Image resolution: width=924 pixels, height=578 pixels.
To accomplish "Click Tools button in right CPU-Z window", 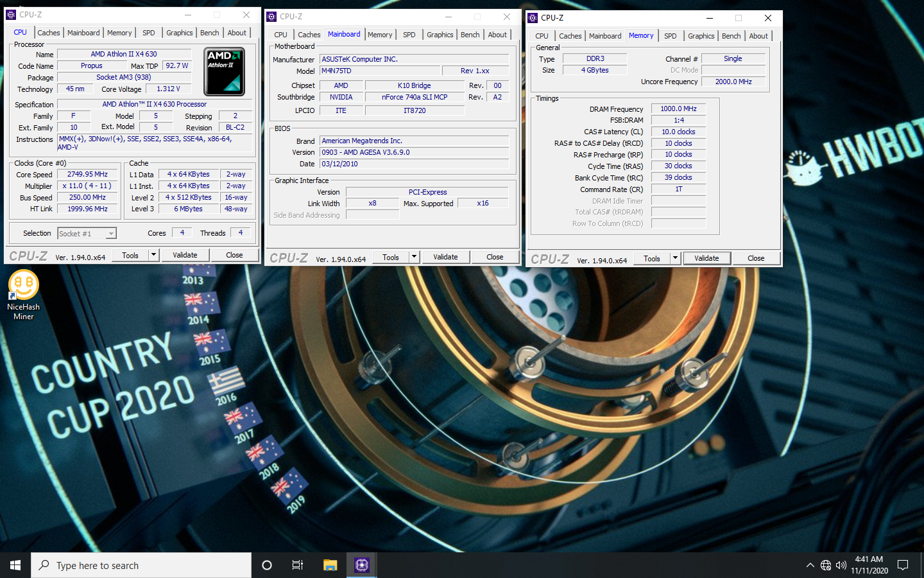I will click(x=652, y=258).
